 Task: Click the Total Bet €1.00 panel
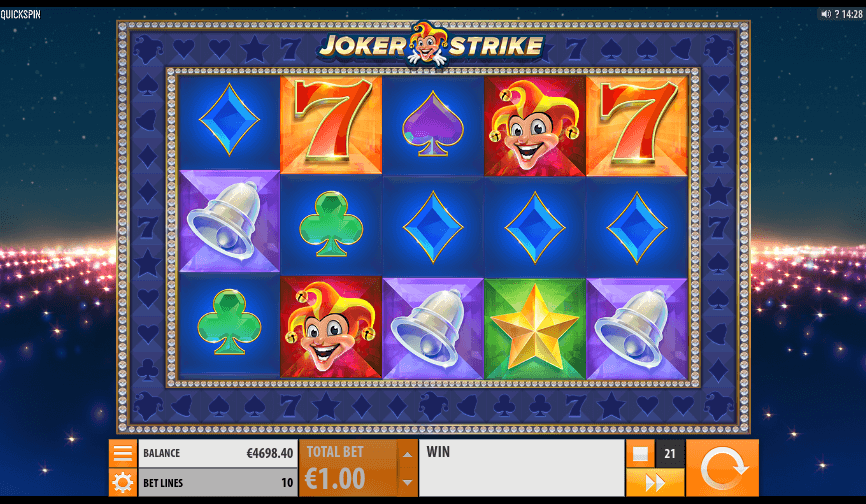click(x=348, y=468)
